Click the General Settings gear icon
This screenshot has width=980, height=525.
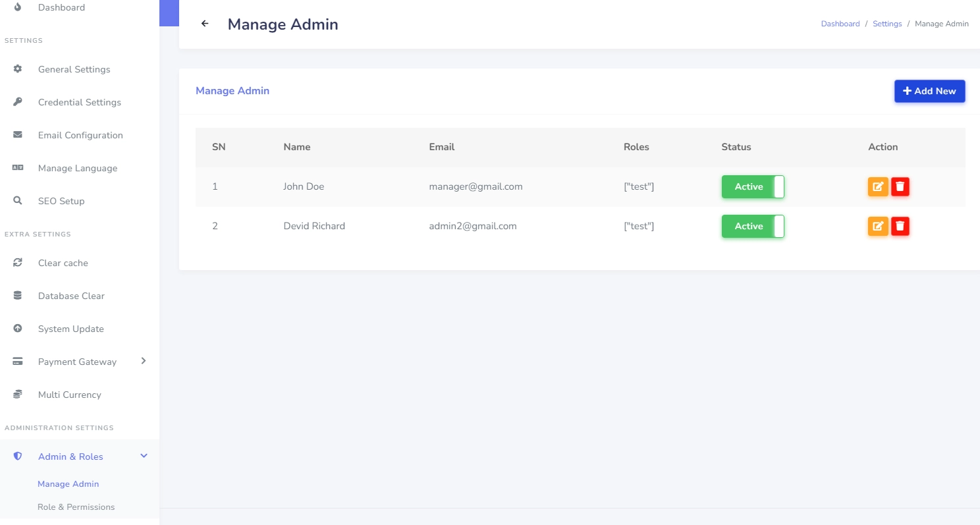point(18,69)
